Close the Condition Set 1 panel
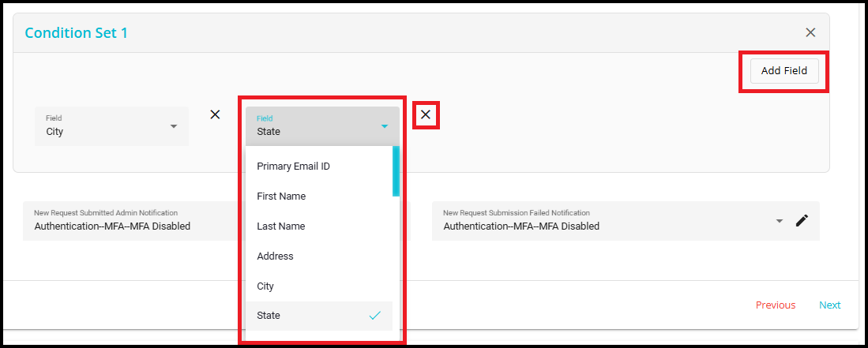Image resolution: width=868 pixels, height=348 pixels. (810, 32)
